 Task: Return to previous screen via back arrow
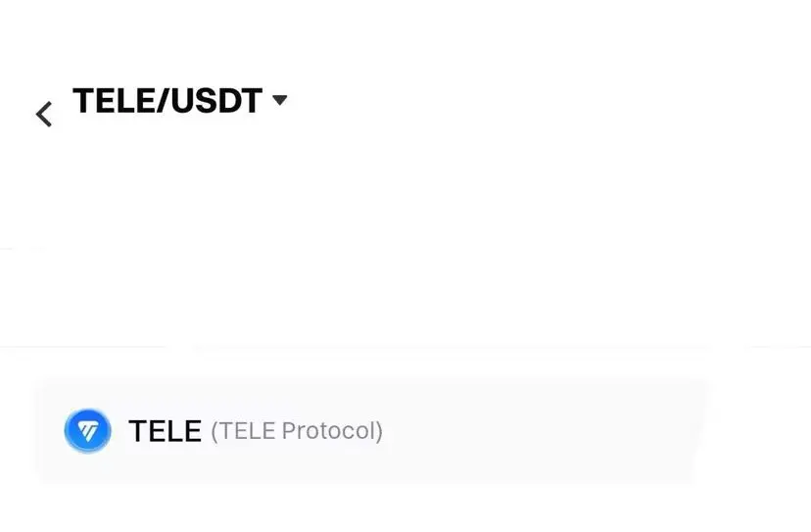44,115
